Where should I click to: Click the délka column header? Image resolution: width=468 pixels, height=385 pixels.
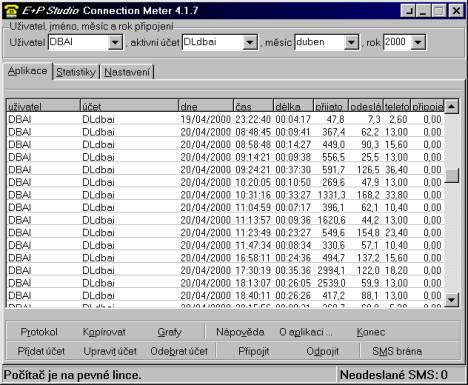click(294, 106)
